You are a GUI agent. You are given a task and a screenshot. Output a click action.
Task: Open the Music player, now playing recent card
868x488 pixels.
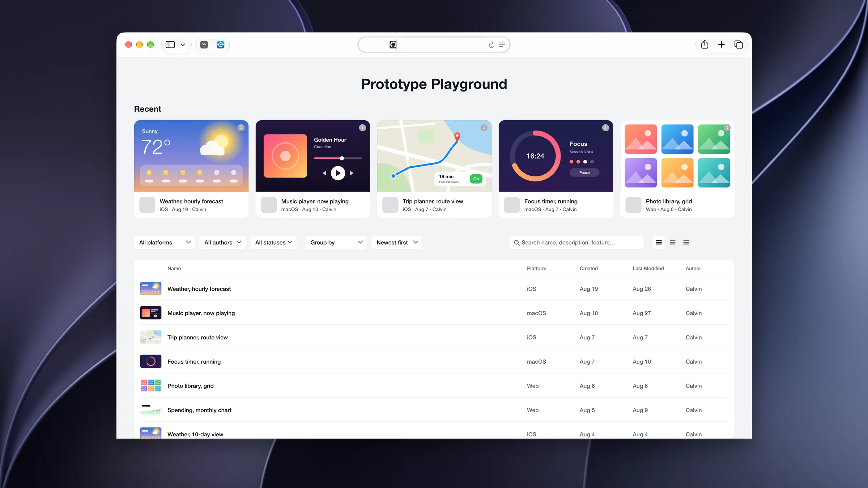313,169
